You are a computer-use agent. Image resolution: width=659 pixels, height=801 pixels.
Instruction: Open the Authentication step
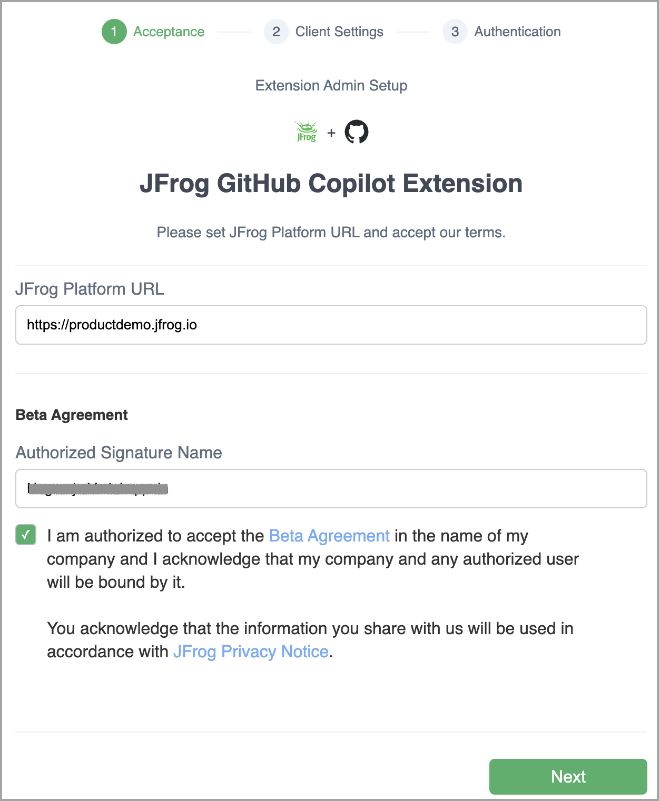tap(517, 31)
